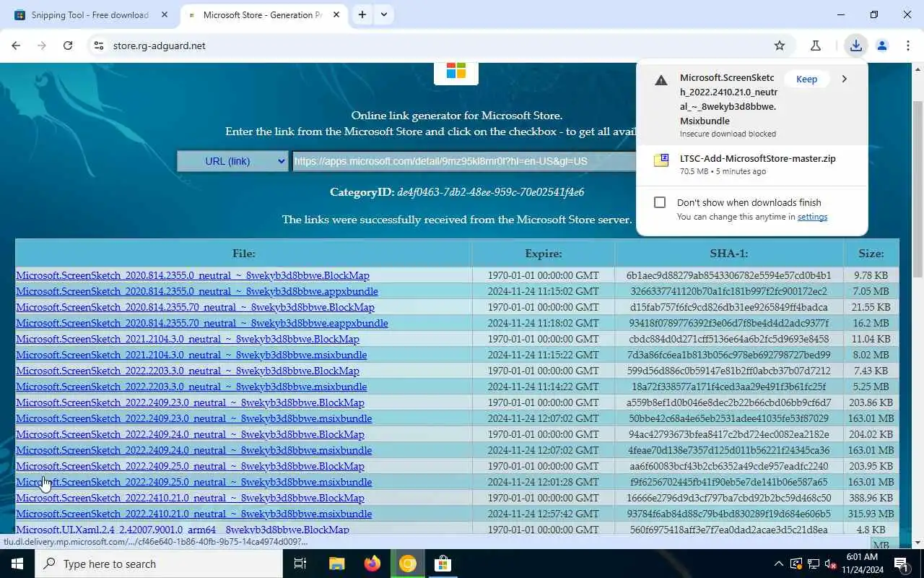The height and width of the screenshot is (578, 924).
Task: Open the Chrome profile avatar
Action: click(882, 46)
